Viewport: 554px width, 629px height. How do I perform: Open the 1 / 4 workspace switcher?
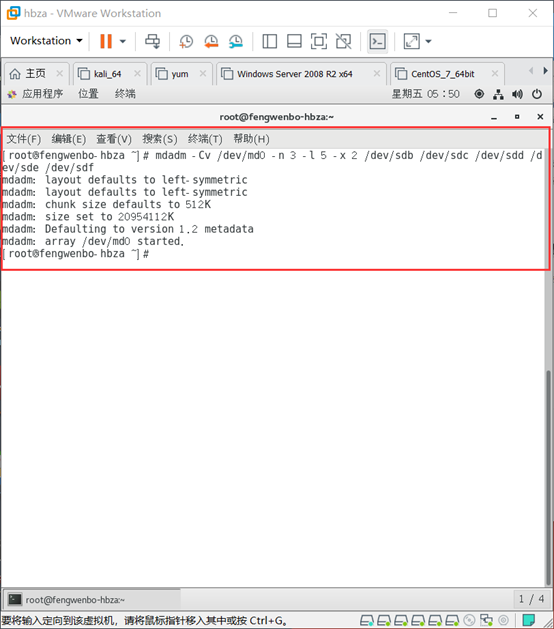coord(531,599)
